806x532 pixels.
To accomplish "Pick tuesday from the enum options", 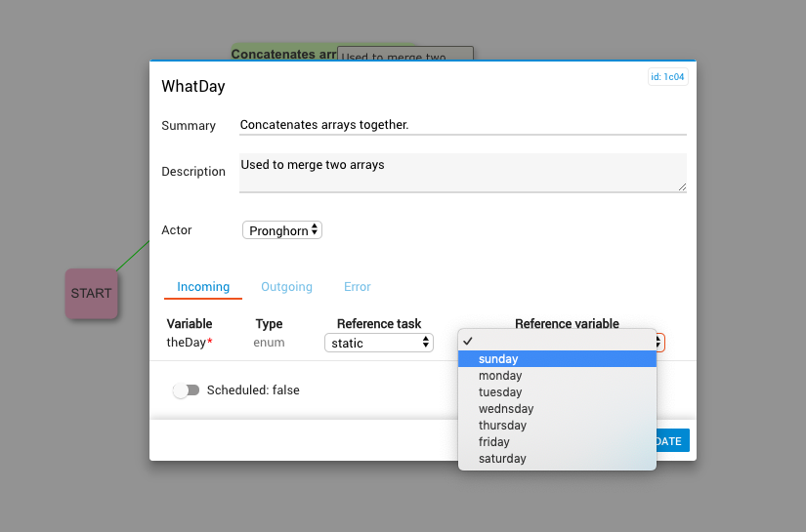I will 500,392.
